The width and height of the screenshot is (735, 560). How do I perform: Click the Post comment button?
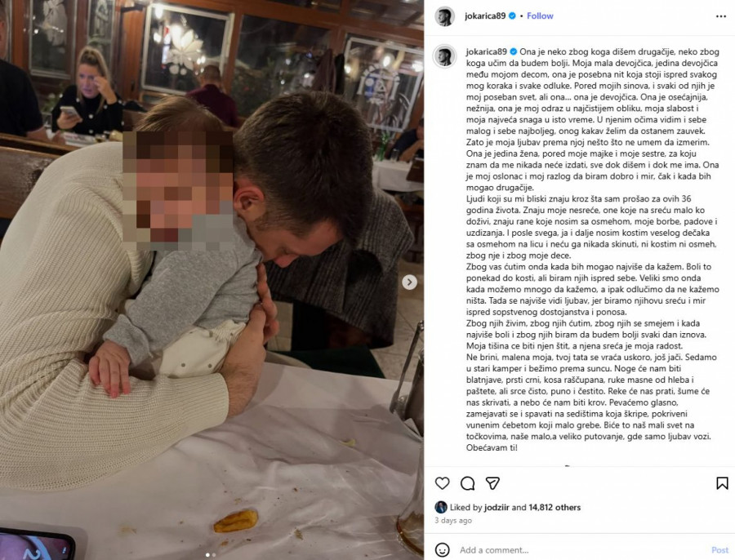tap(719, 550)
